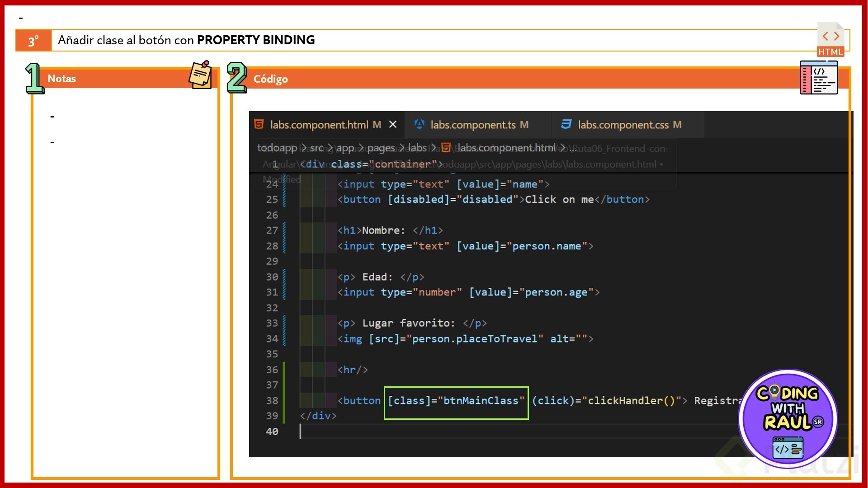
Task: Click the app breadcrumb segment
Action: point(345,148)
